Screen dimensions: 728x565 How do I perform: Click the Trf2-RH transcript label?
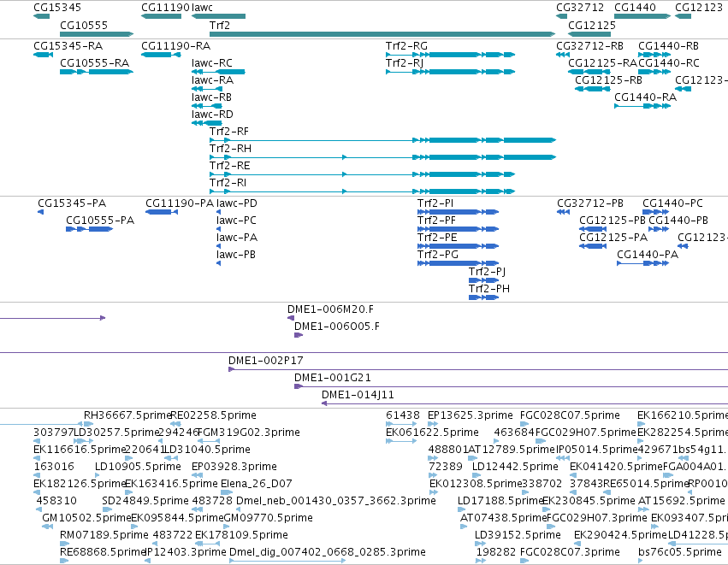(x=231, y=149)
